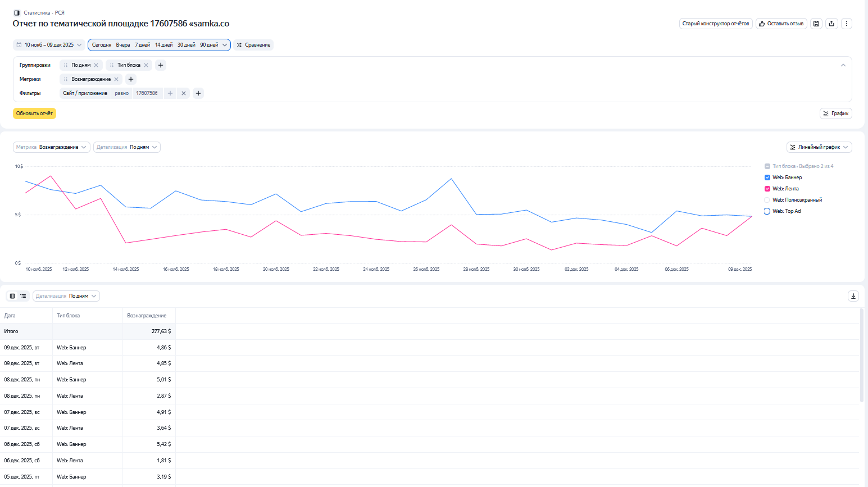Add a new grouping with the plus icon

coord(161,65)
